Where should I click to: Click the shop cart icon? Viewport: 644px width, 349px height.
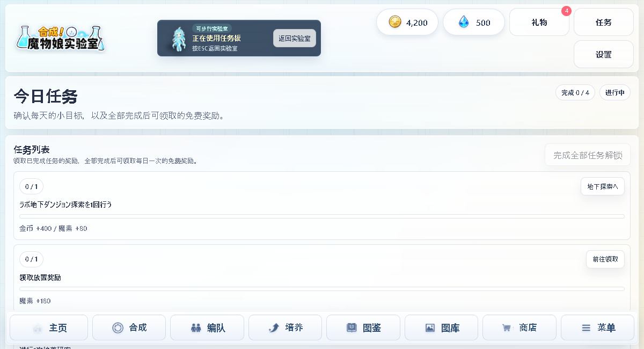point(507,328)
